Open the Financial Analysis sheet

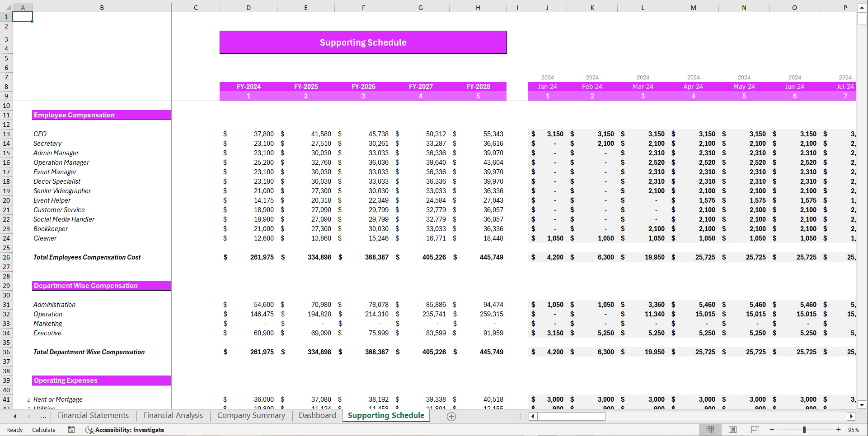(173, 415)
